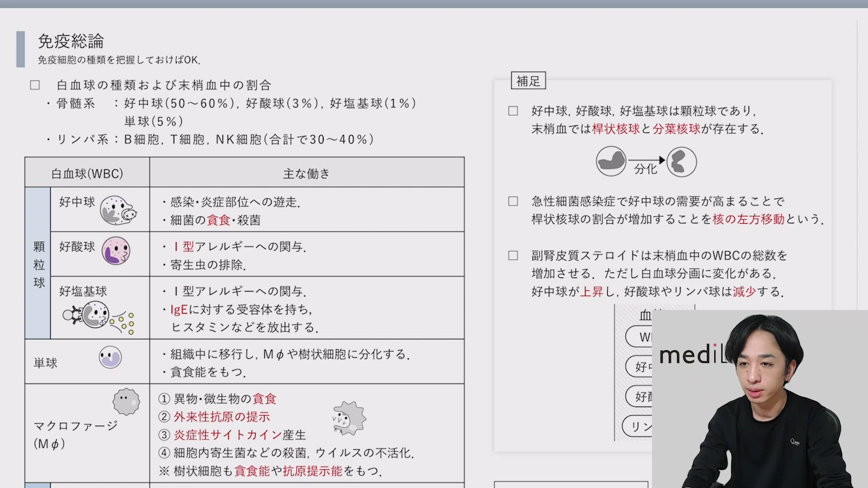This screenshot has width=868, height=488.
Task: Click the segmented neutrophil cell right of arrow
Action: coord(681,162)
